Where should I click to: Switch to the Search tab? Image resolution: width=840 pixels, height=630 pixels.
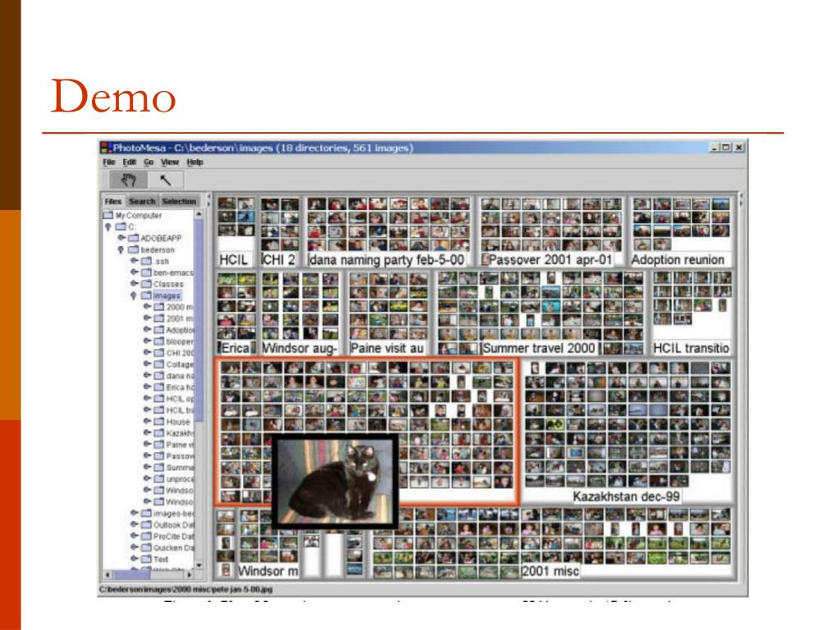coord(142,202)
